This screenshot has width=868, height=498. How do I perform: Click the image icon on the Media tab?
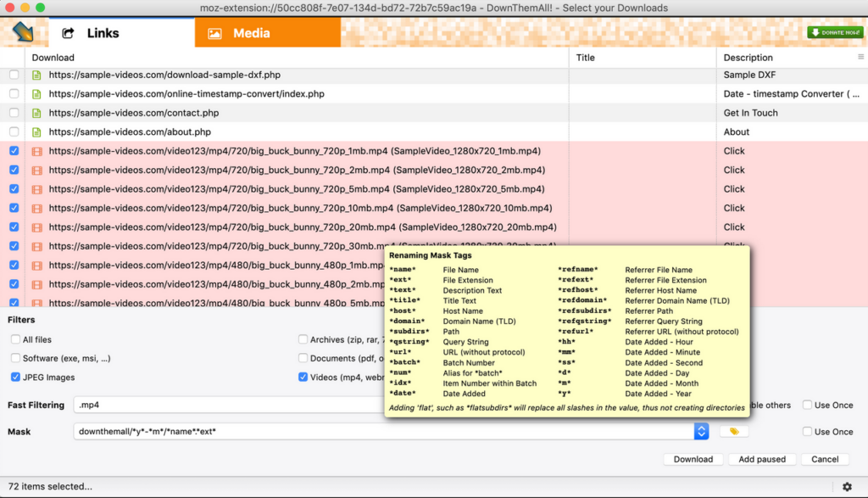(x=214, y=31)
